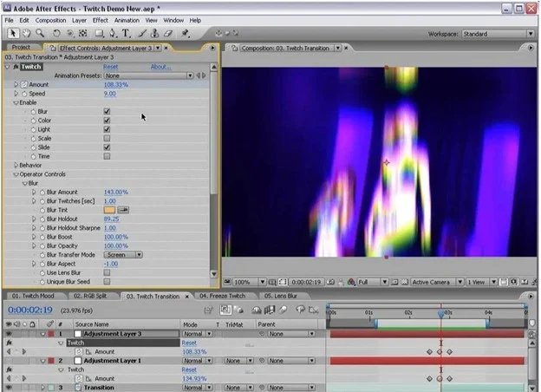Screen dimensions: 541x392
Task: Select the Hand tool
Action: (x=26, y=33)
